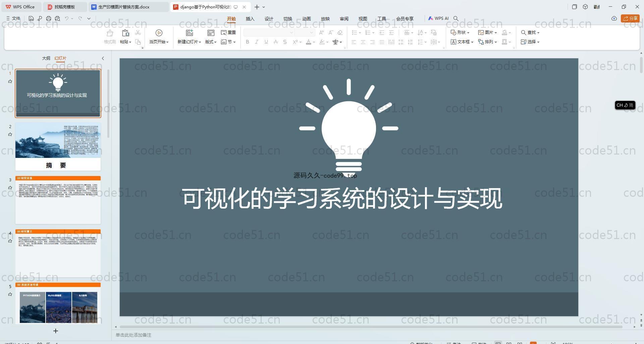This screenshot has width=644, height=344.
Task: Click the Copy icon below scissors
Action: (x=138, y=42)
